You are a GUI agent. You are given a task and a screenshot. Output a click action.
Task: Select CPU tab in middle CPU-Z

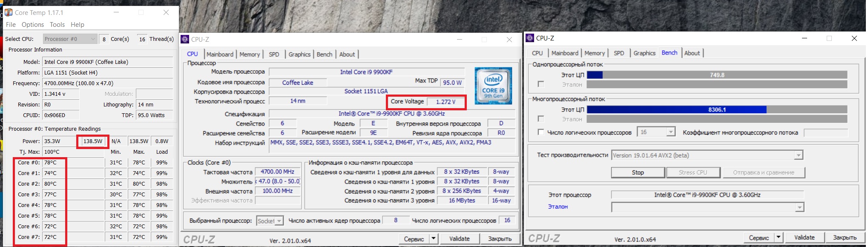coord(193,54)
